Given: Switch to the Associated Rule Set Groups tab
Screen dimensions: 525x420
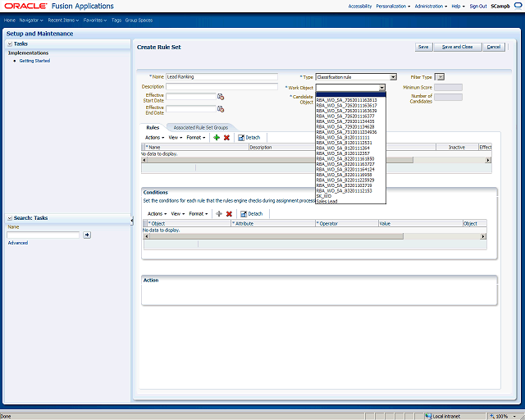Looking at the screenshot, I should tap(200, 128).
